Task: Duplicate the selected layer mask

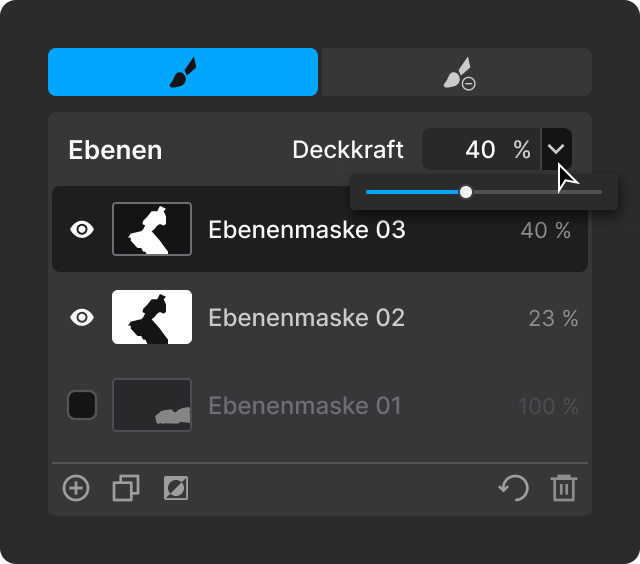Action: [126, 488]
